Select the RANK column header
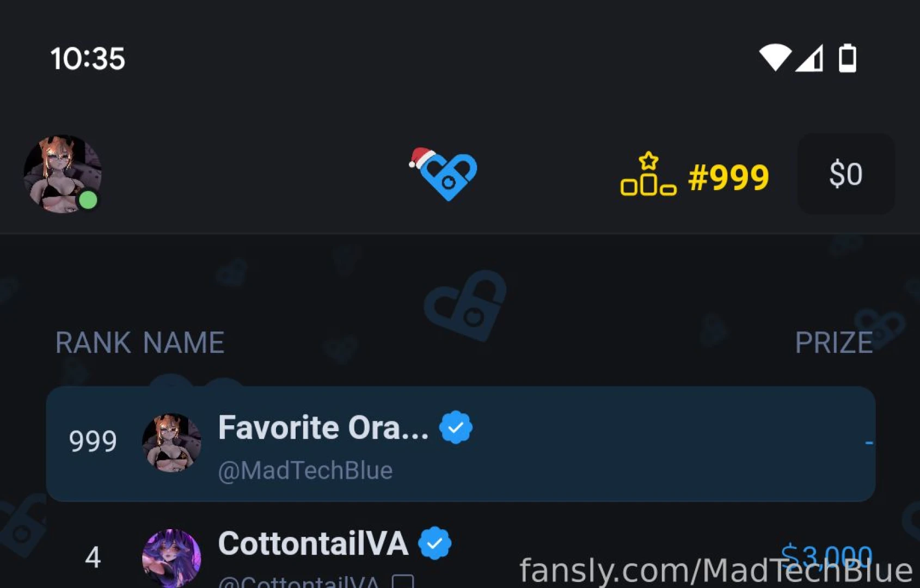This screenshot has width=920, height=588. click(x=93, y=342)
